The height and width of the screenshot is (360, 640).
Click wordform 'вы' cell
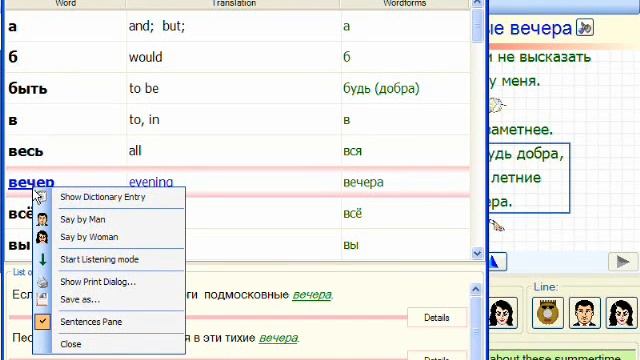[x=351, y=245]
